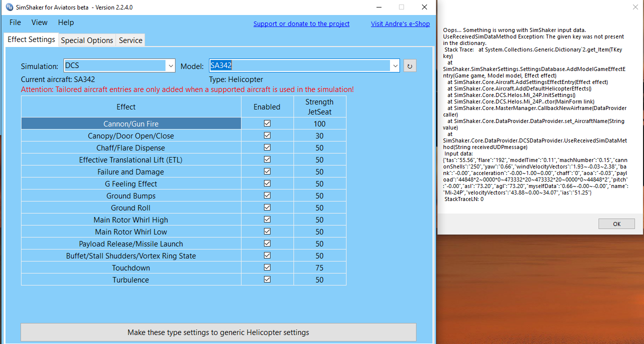Select the Main Rotor Whirl High label
This screenshot has height=344, width=644.
coord(131,220)
